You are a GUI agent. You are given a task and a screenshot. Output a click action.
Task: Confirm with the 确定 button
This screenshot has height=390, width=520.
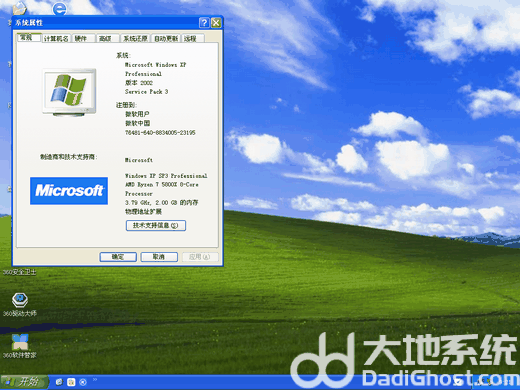coord(118,257)
